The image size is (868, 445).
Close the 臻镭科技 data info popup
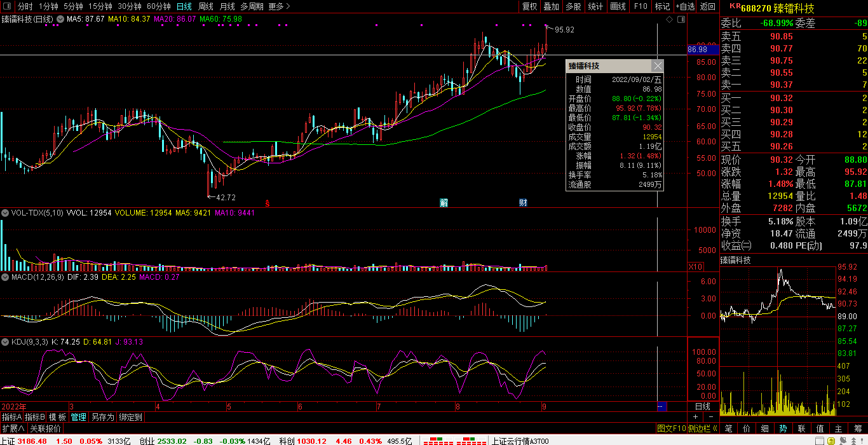tap(658, 66)
